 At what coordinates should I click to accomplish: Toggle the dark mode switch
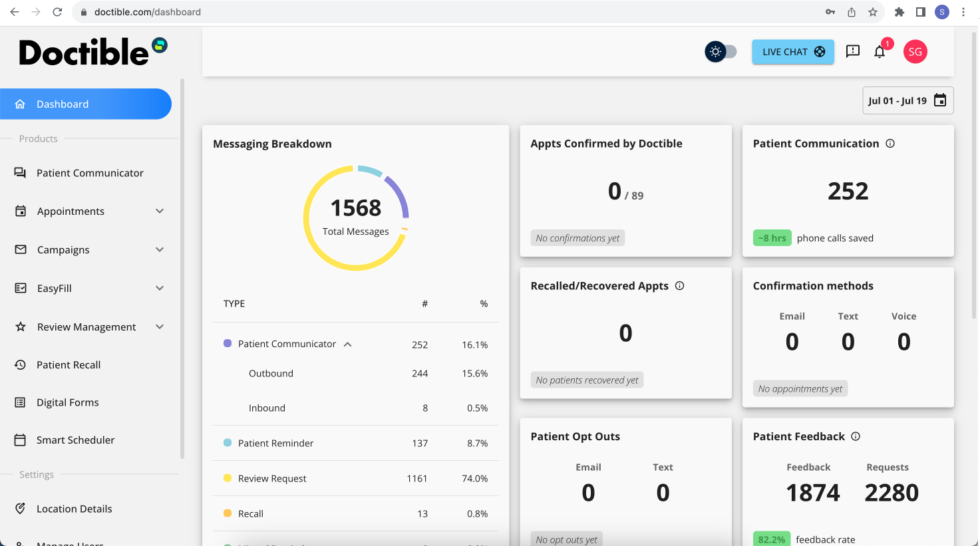(721, 51)
